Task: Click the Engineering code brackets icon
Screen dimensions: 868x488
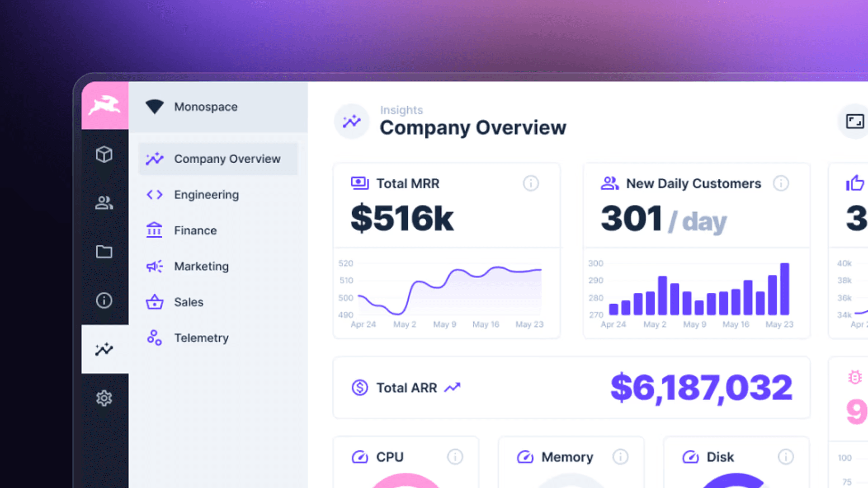Action: 154,195
